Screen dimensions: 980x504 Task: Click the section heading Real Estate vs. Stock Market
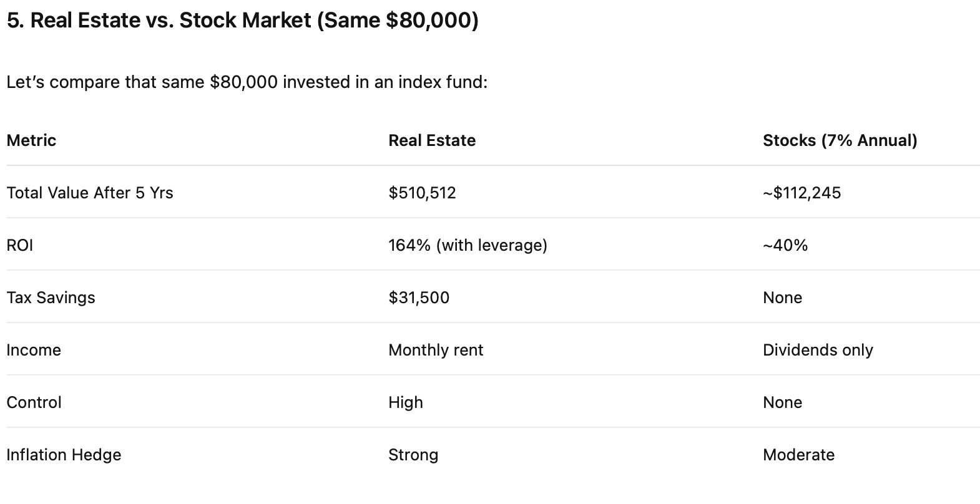(243, 21)
